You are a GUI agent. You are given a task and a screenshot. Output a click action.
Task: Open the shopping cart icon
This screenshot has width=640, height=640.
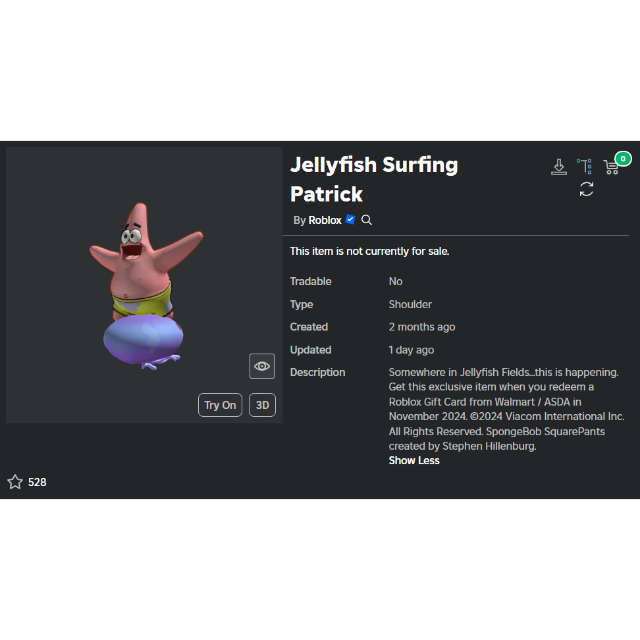tap(611, 167)
